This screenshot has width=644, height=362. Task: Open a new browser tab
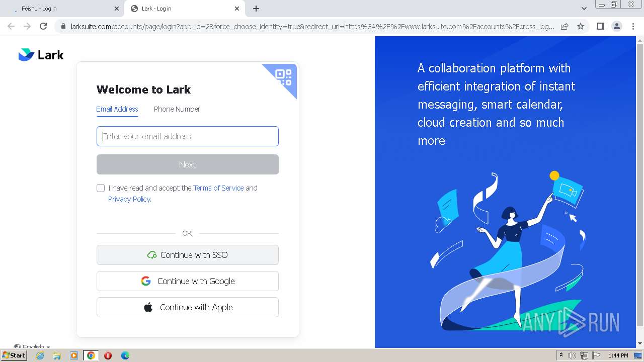[x=256, y=9]
